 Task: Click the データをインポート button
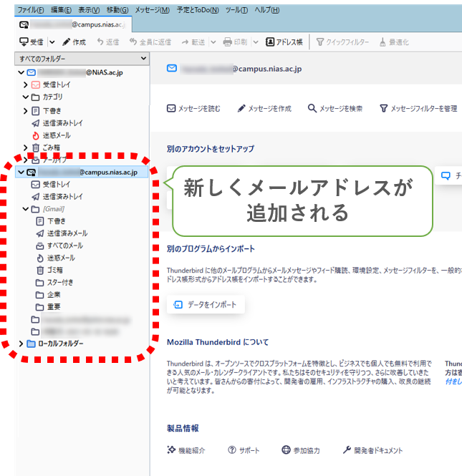click(x=206, y=304)
